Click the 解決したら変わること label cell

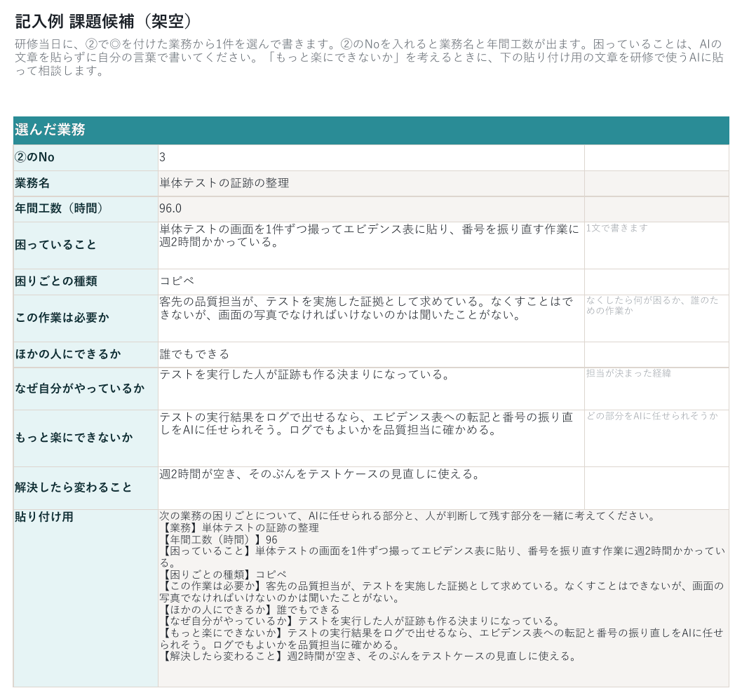86,488
